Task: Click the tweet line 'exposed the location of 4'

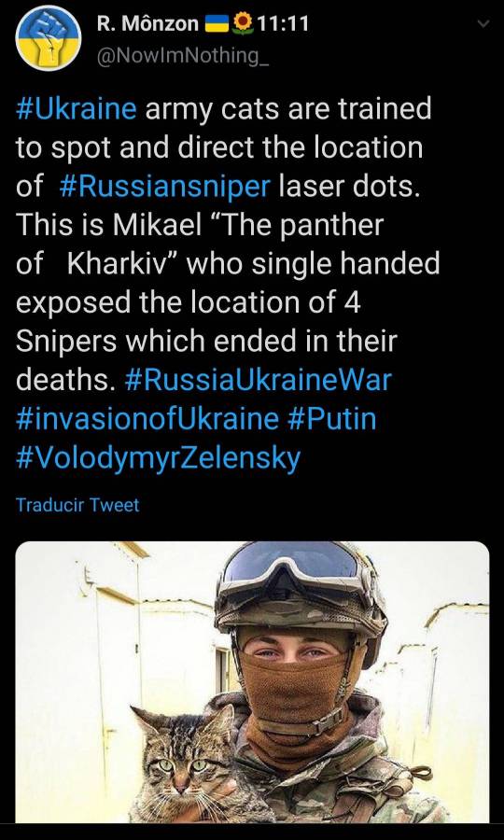Action: point(188,302)
